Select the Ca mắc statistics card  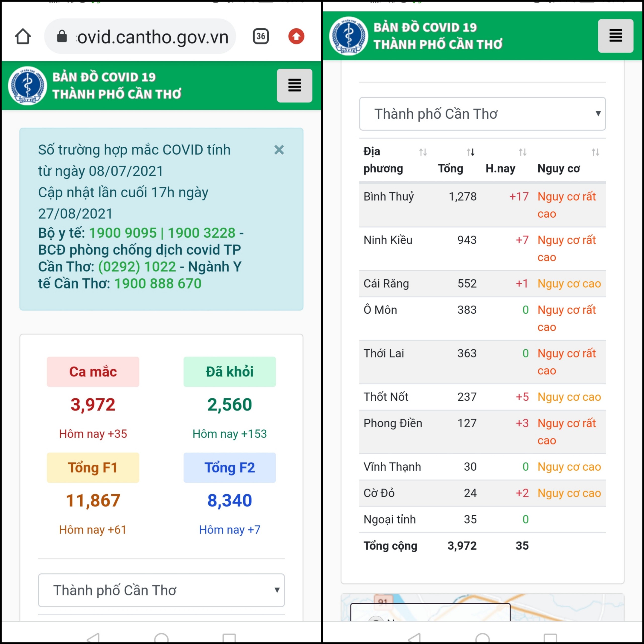pyautogui.click(x=93, y=372)
